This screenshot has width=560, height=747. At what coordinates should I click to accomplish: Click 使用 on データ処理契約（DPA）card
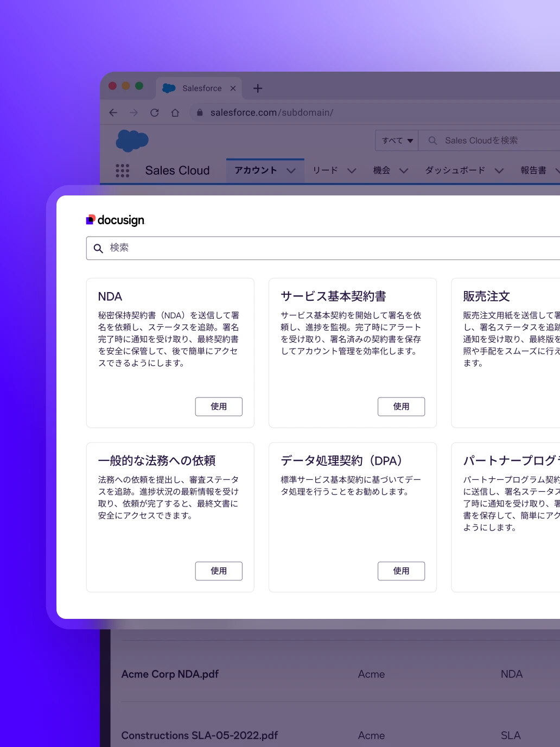point(401,571)
